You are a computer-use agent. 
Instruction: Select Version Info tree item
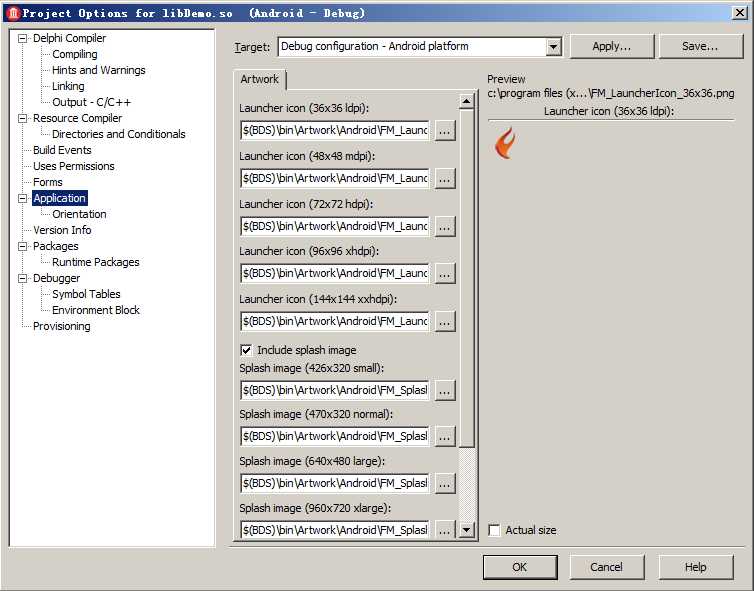[x=62, y=230]
